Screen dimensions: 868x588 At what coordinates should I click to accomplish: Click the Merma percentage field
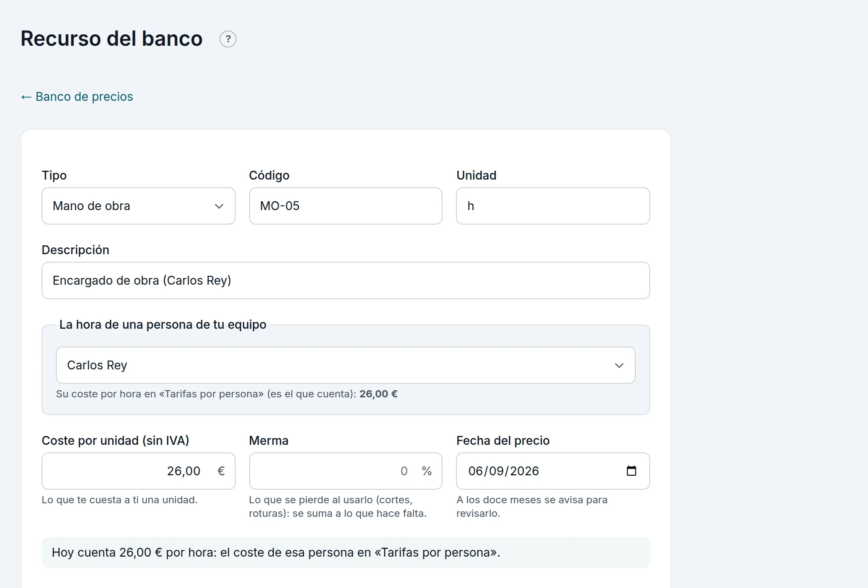(x=346, y=471)
